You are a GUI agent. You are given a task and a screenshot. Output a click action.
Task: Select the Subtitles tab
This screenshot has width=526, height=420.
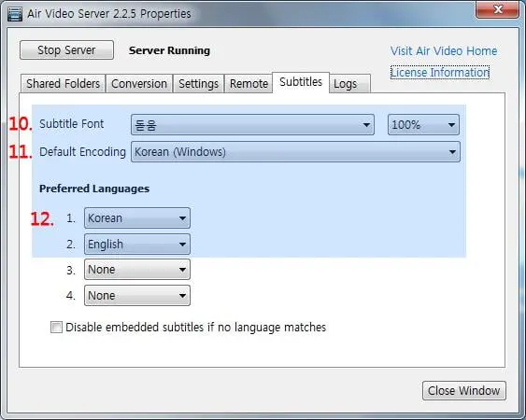[x=301, y=82]
